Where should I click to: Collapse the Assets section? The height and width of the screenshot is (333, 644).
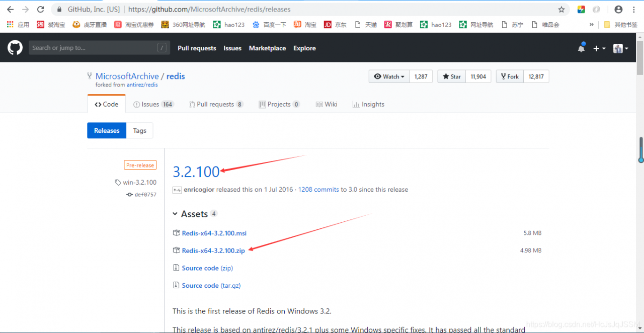(195, 214)
